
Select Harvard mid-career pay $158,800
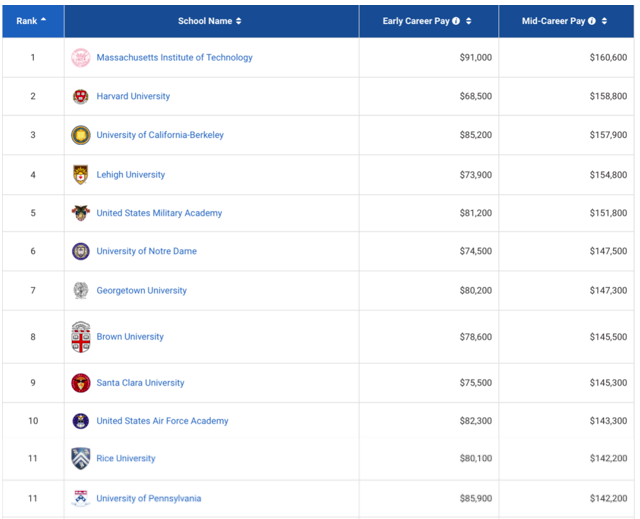point(566,96)
